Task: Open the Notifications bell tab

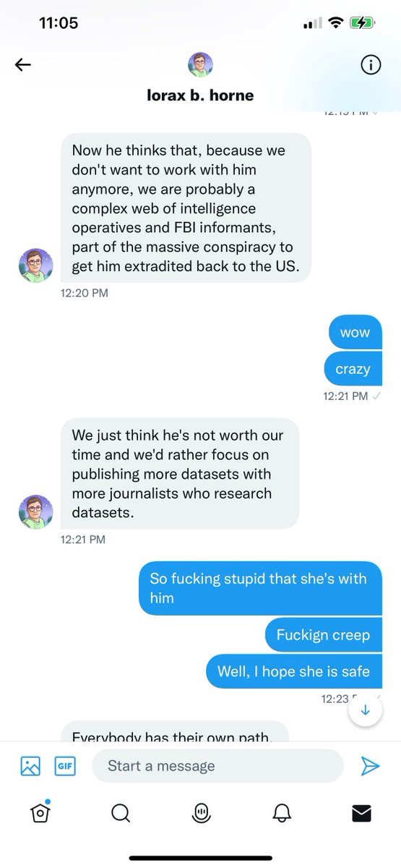Action: (x=282, y=814)
